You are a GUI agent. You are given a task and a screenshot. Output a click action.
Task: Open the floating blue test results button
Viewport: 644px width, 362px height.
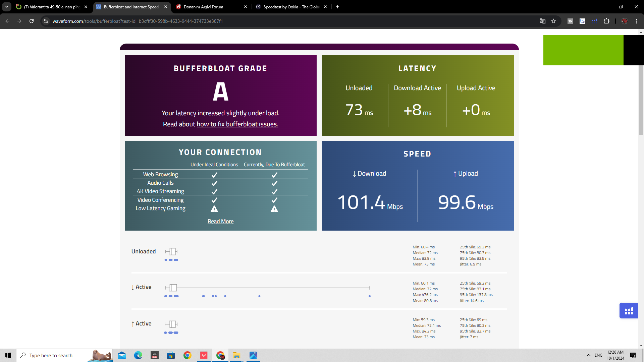pyautogui.click(x=629, y=310)
